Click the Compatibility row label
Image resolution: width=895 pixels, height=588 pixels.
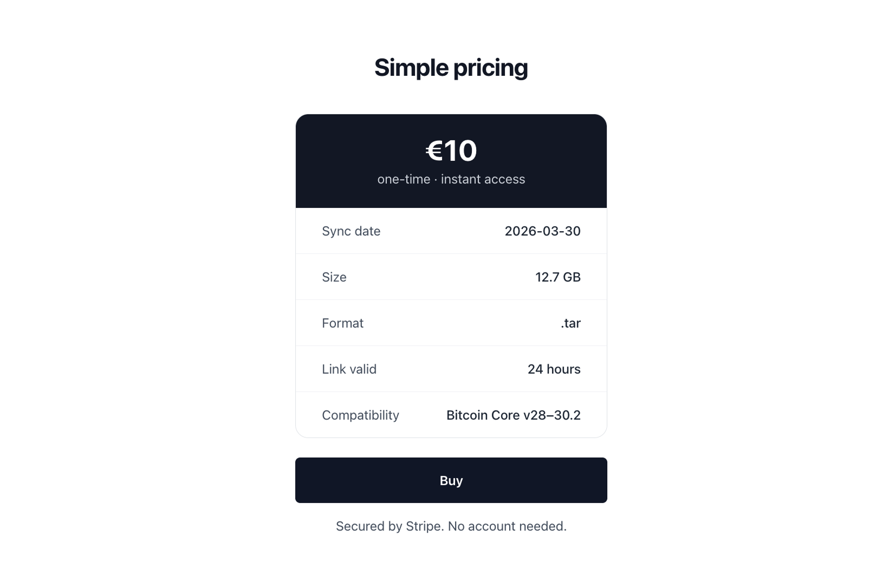(x=360, y=415)
